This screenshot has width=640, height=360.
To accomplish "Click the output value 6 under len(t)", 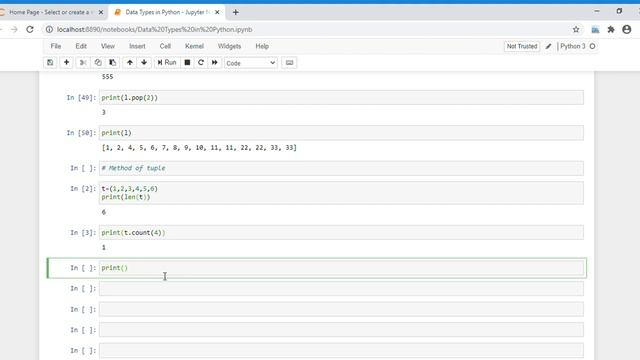I will [x=104, y=212].
